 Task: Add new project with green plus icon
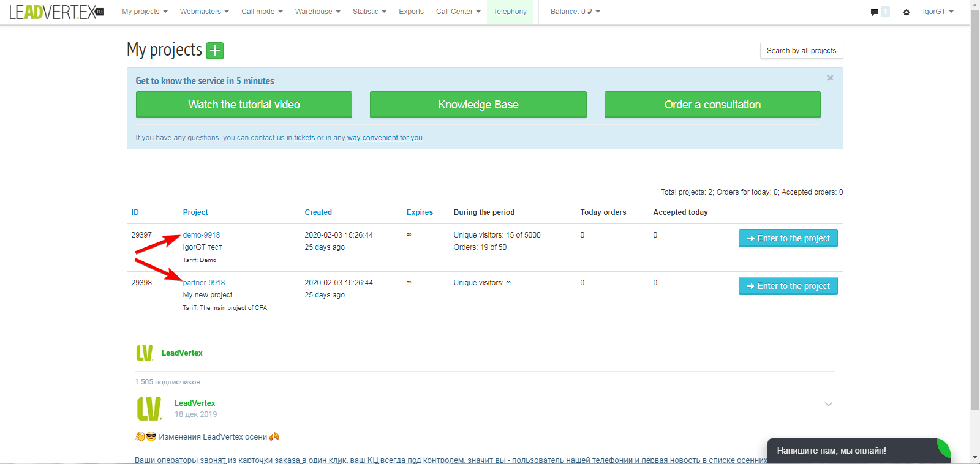pyautogui.click(x=215, y=51)
